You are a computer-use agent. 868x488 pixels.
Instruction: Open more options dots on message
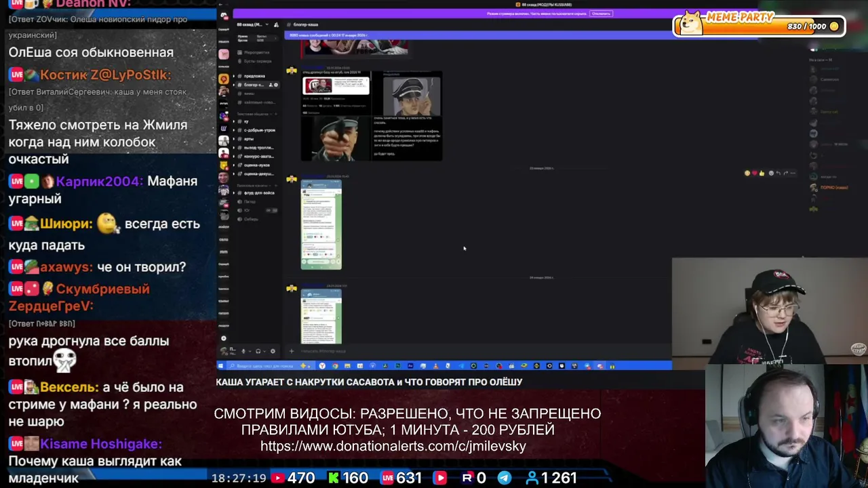point(793,174)
